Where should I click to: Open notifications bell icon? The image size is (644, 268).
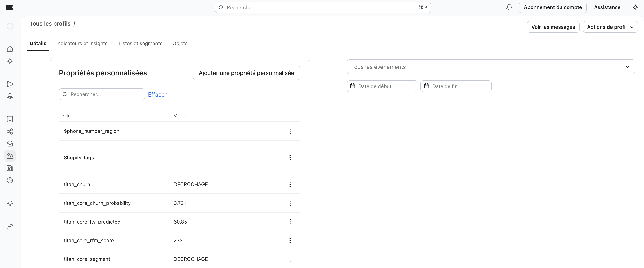click(509, 7)
